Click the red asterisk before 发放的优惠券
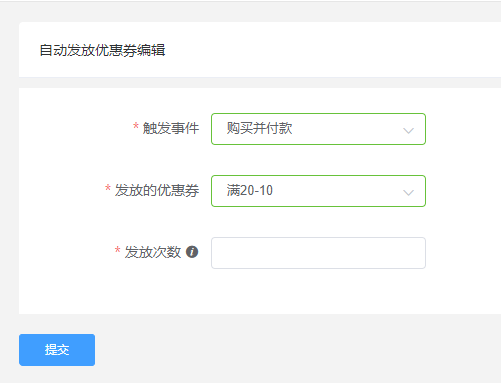Screen dimensions: 501x383 point(108,188)
